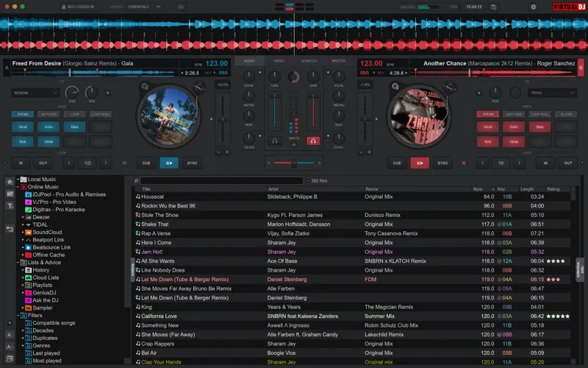
Task: Click the NOT LOGGED IN user button
Action: pyautogui.click(x=80, y=7)
